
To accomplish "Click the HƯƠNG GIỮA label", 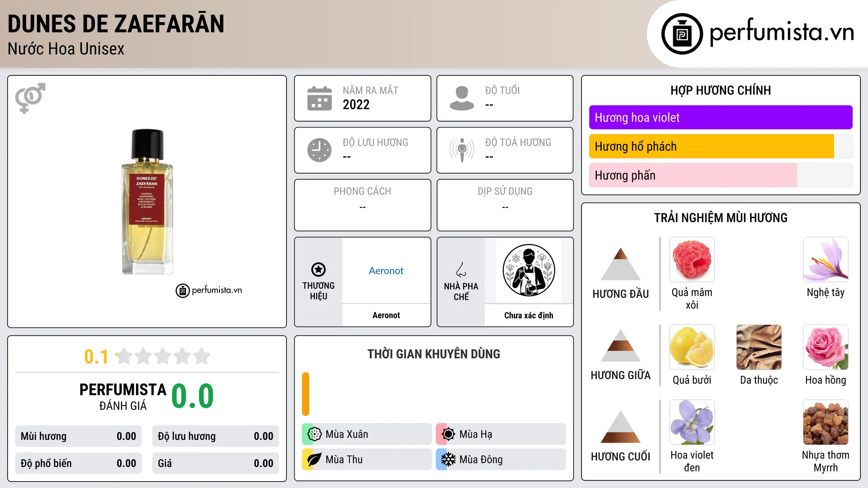I will [620, 375].
